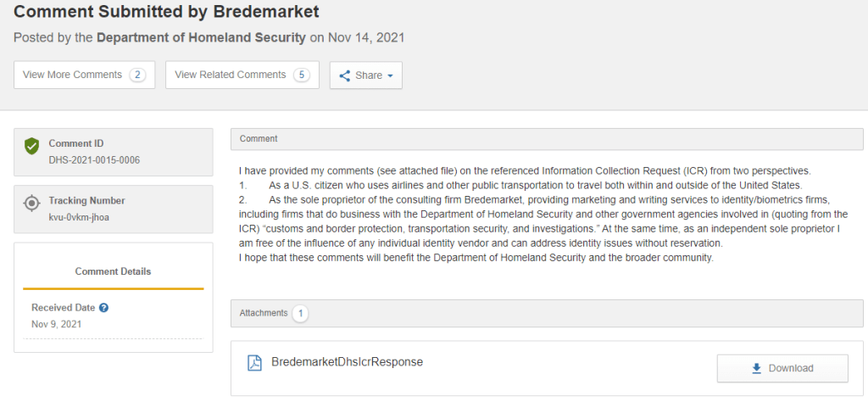
Task: Click the share icon in Share button
Action: tap(345, 75)
